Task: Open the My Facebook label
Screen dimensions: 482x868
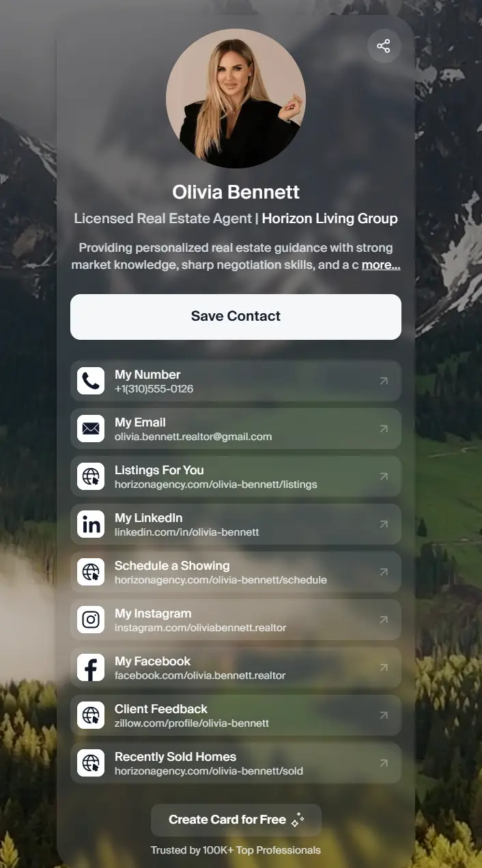Action: (153, 661)
